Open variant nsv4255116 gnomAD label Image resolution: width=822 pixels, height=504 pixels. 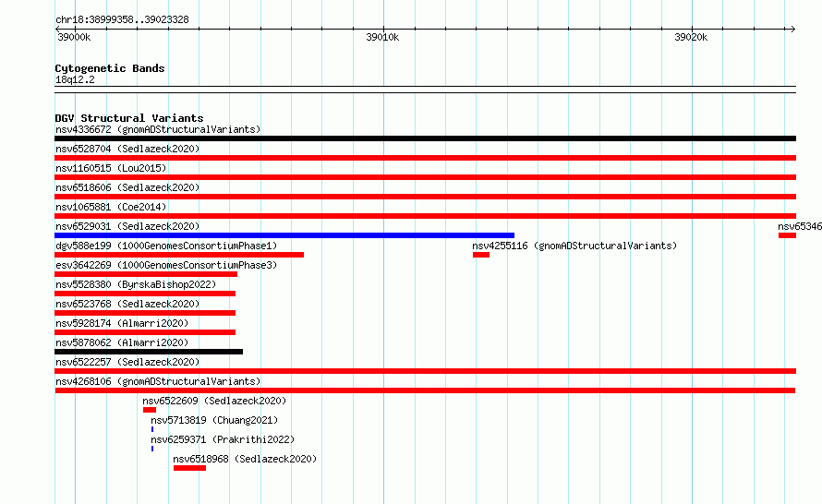[574, 246]
